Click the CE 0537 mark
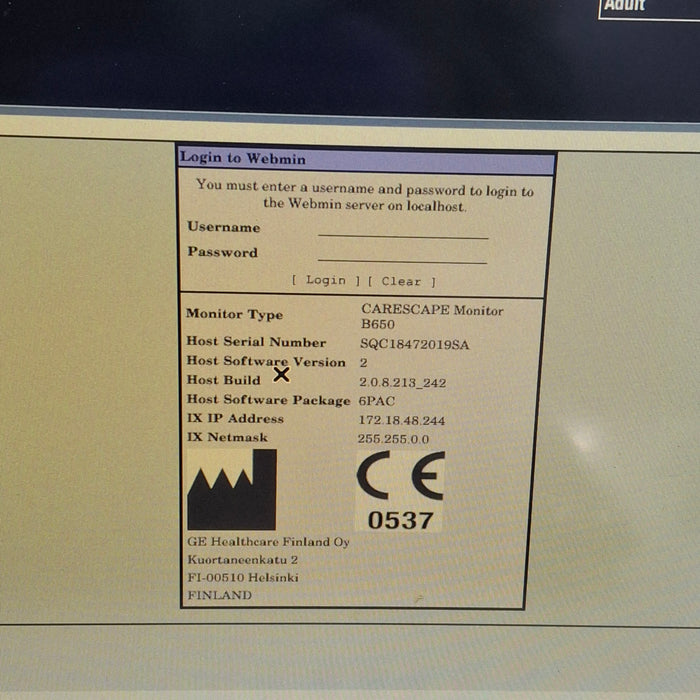The image size is (700, 700). pyautogui.click(x=400, y=491)
